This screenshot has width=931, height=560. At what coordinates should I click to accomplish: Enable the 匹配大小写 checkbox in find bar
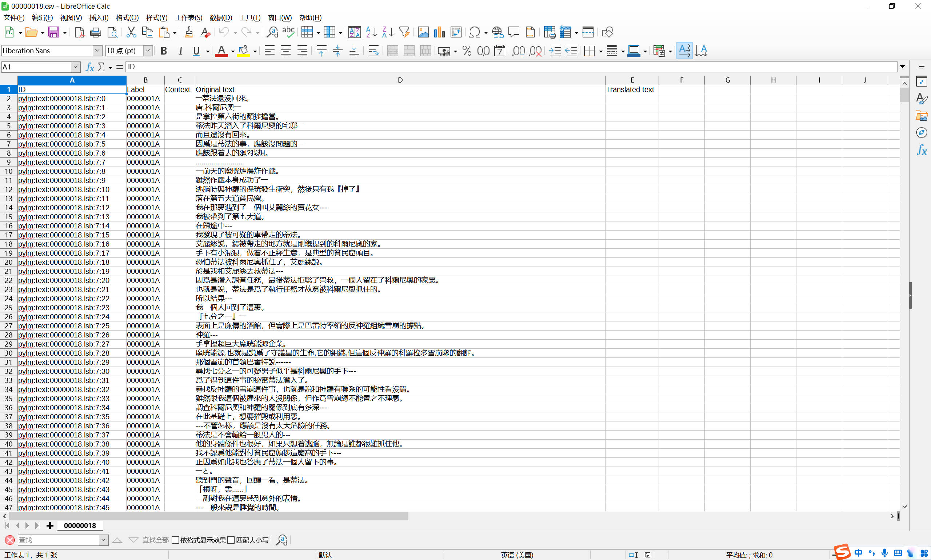232,540
